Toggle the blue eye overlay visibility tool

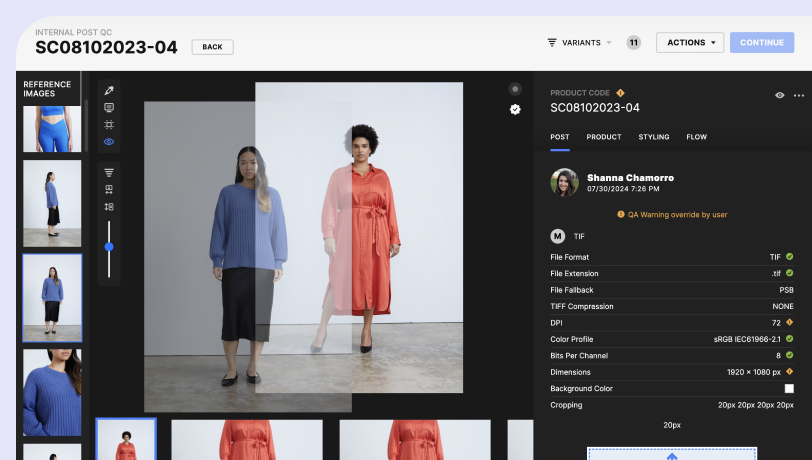[x=109, y=142]
